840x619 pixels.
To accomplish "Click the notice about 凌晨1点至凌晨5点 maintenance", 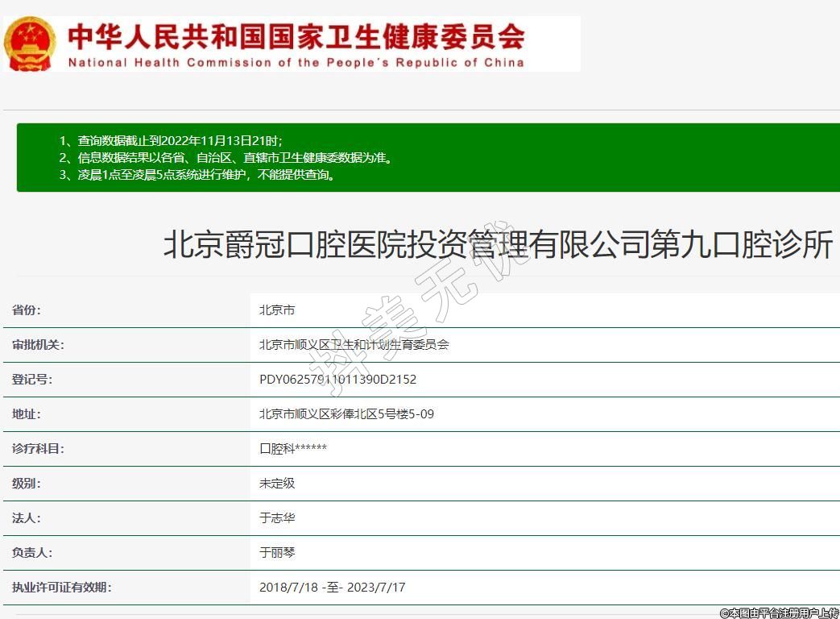I will 197,174.
